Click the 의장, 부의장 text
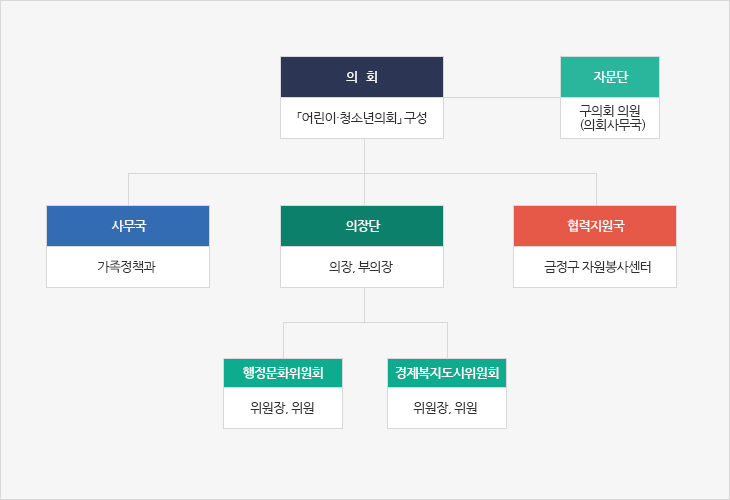This screenshot has width=730, height=500. (x=362, y=267)
